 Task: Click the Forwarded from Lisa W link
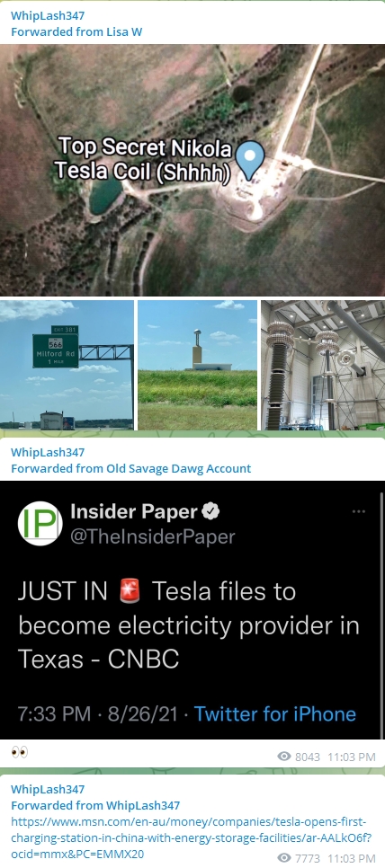pos(76,31)
